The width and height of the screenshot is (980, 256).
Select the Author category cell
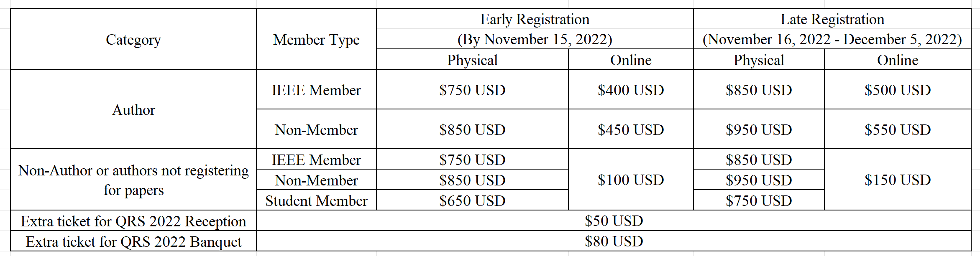(x=133, y=109)
